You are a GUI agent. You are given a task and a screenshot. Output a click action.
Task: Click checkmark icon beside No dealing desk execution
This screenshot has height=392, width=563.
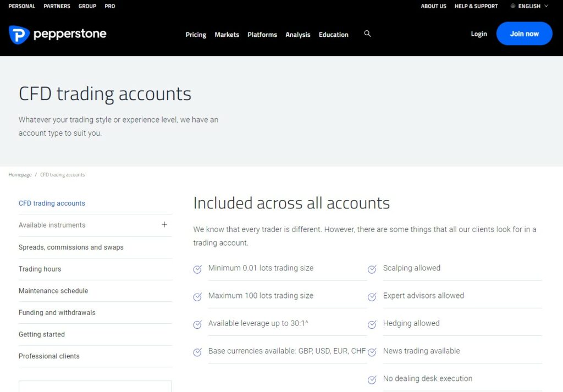[372, 379]
